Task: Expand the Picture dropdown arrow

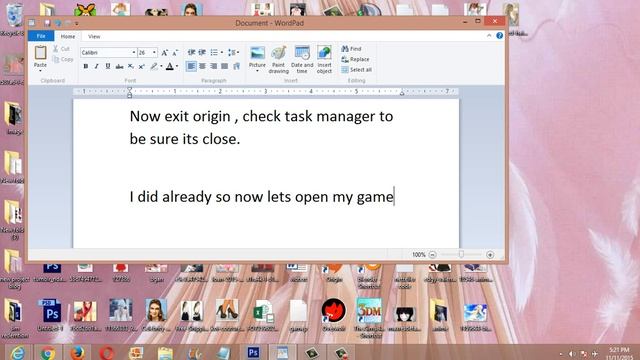Action: click(257, 71)
